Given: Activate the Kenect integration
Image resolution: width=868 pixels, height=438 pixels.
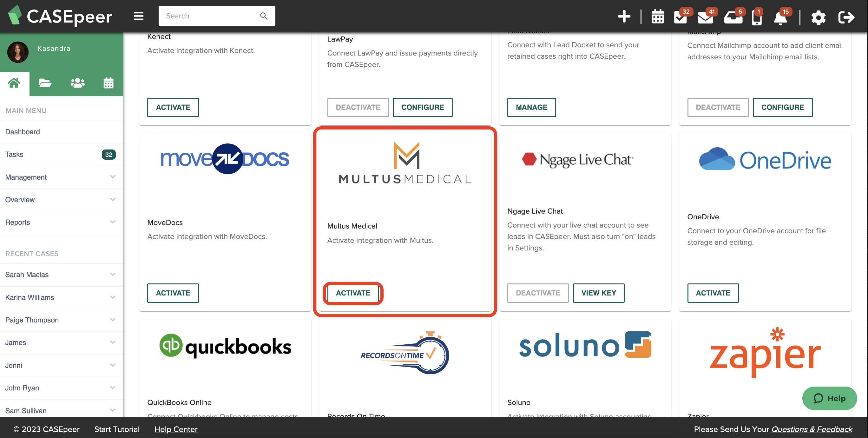Looking at the screenshot, I should (173, 108).
